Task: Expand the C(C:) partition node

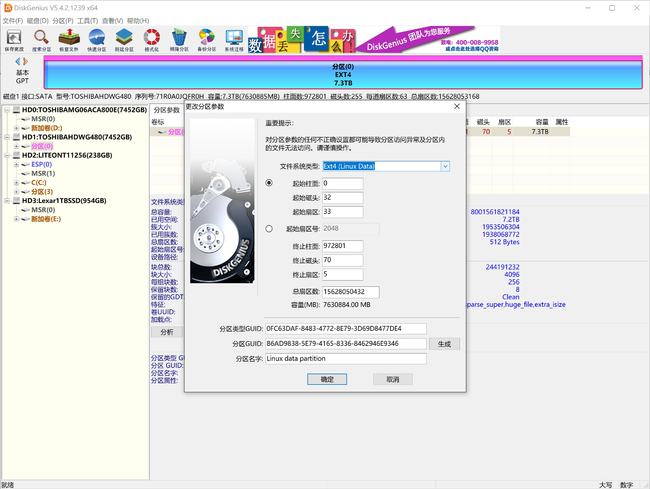Action: pos(16,183)
